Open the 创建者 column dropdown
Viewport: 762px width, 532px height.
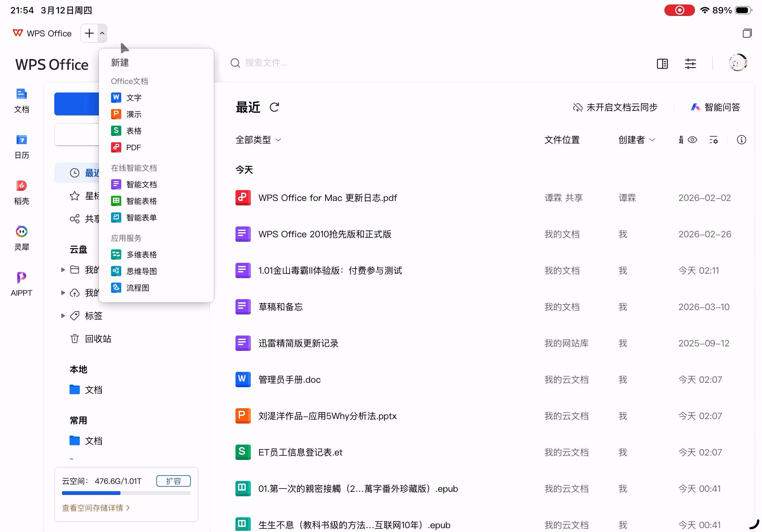tap(636, 140)
